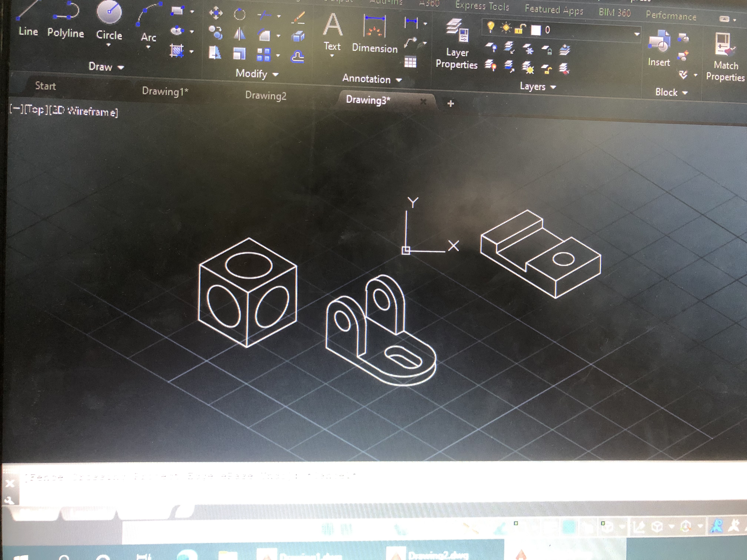Click the Leader annotation icon

(411, 43)
